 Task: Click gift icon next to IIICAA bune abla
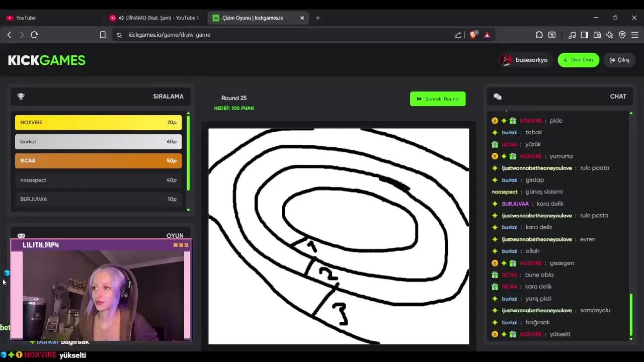(495, 275)
